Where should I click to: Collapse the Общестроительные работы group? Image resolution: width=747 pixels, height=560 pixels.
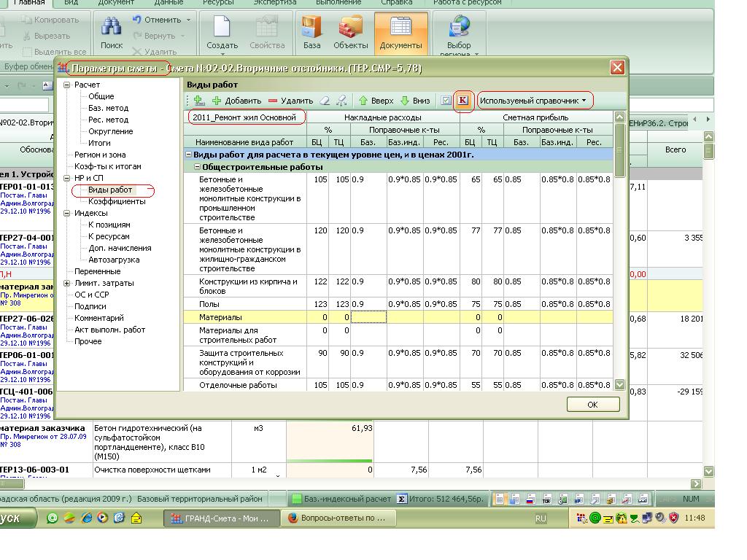198,167
